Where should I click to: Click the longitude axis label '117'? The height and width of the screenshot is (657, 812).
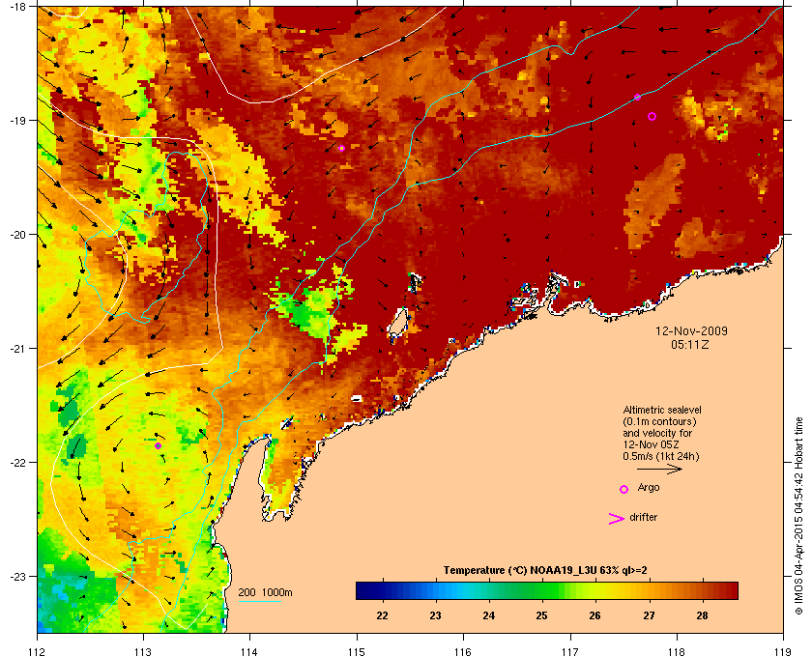coord(570,652)
